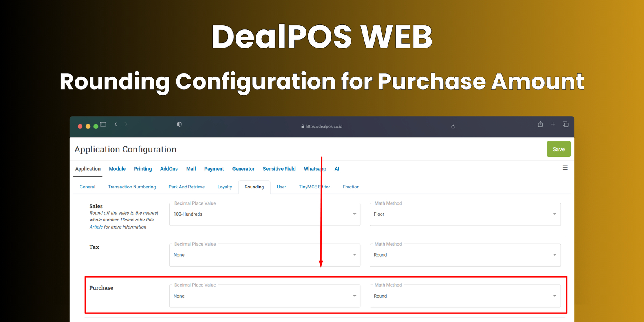
Task: Maximize the browser with the green button
Action: pos(96,126)
